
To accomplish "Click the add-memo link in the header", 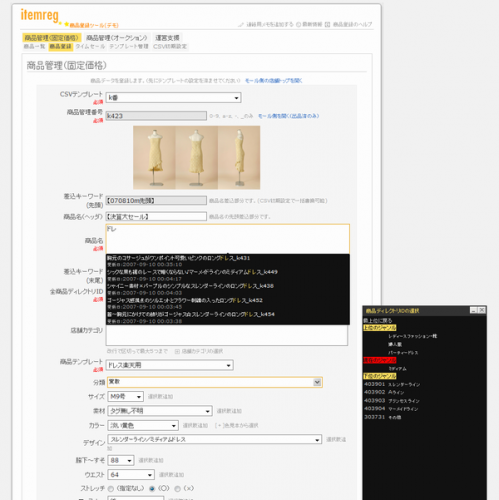I will 270,25.
